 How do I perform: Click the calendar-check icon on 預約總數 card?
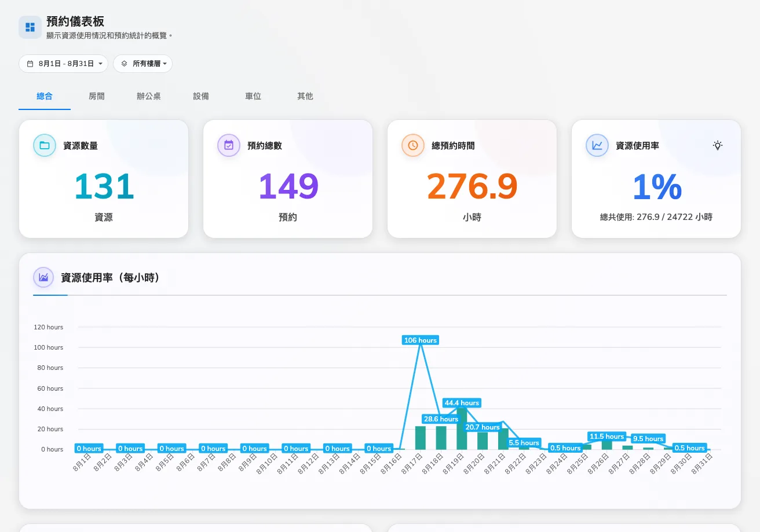click(x=229, y=145)
